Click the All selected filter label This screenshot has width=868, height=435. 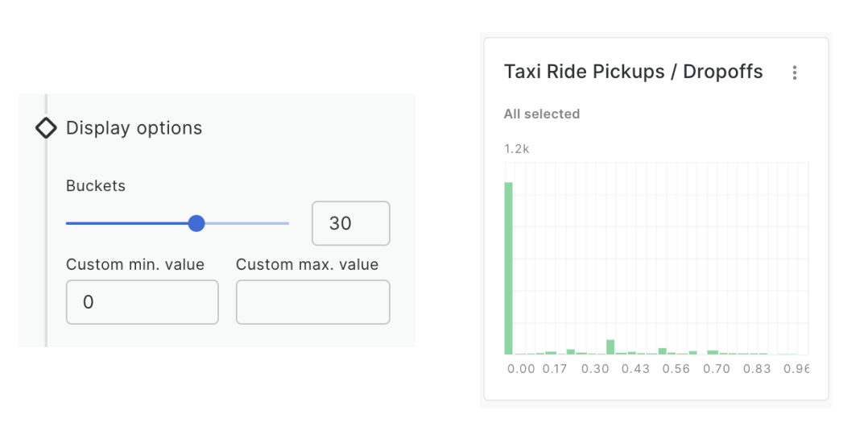pyautogui.click(x=541, y=114)
